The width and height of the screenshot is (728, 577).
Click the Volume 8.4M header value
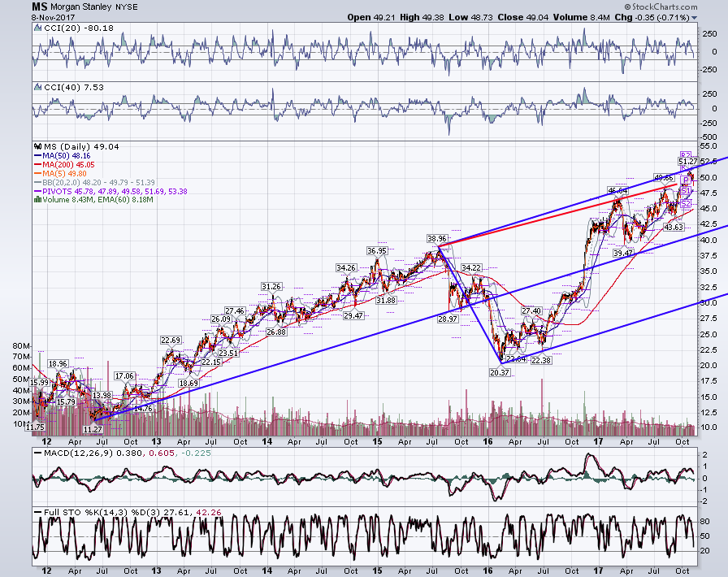click(x=581, y=17)
